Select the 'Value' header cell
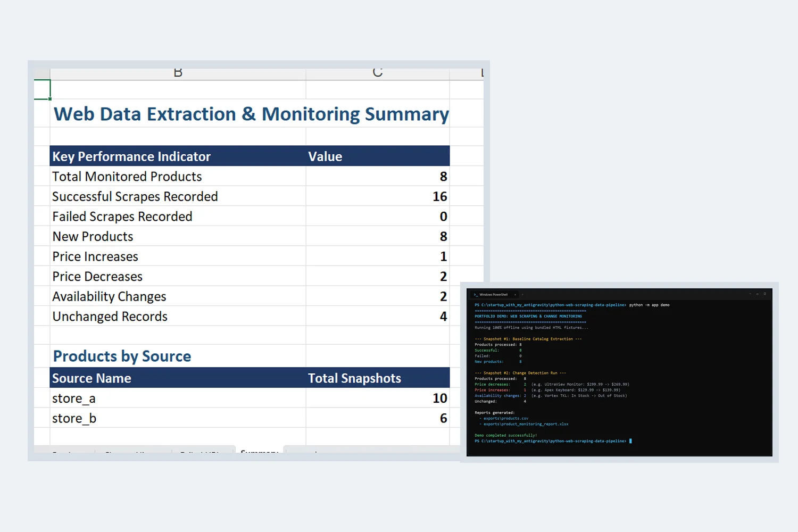 pyautogui.click(x=378, y=156)
